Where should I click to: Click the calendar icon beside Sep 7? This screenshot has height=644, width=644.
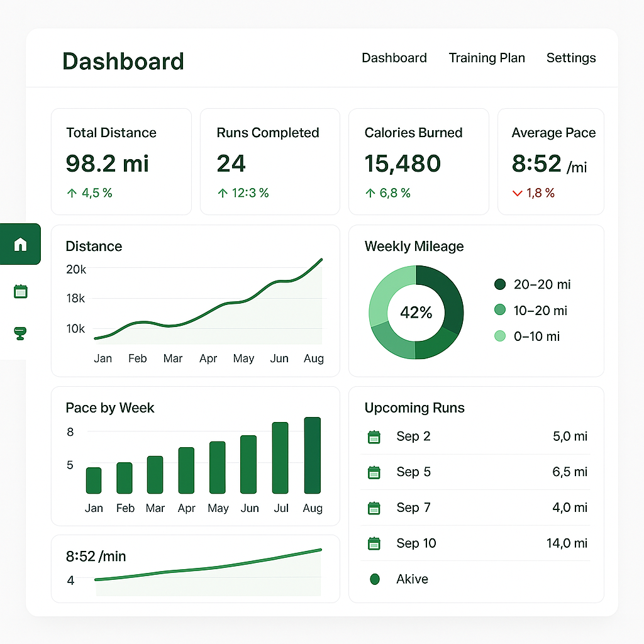pos(374,508)
